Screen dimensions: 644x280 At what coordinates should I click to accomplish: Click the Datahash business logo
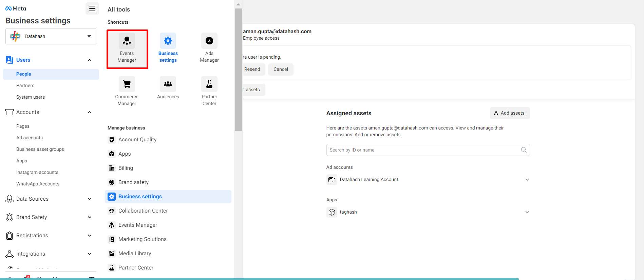click(x=15, y=36)
